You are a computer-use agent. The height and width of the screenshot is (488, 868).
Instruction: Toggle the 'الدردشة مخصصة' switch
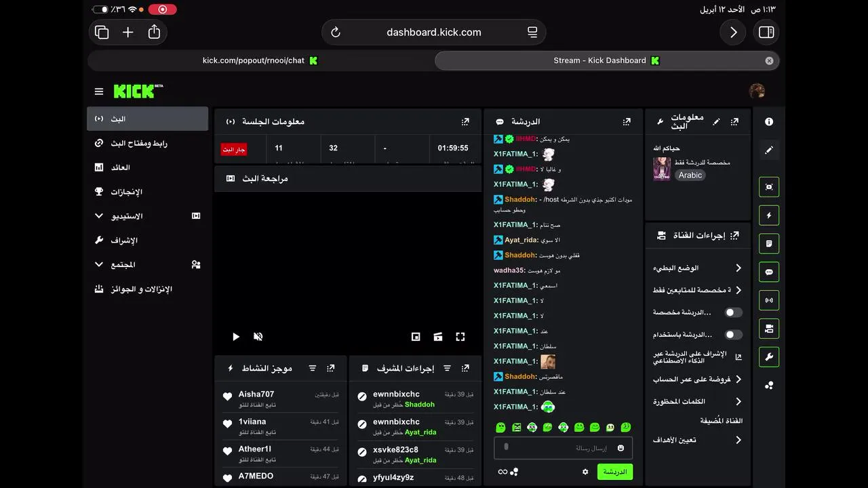pos(733,312)
